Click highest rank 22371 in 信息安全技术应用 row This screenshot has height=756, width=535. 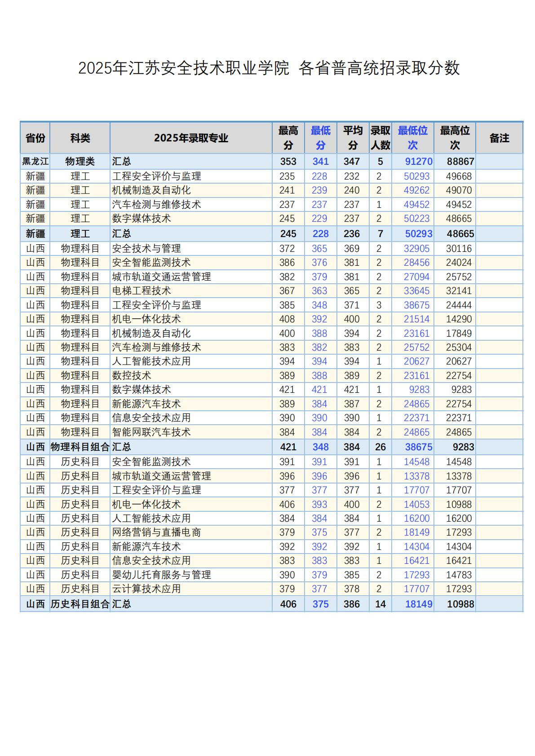point(459,418)
